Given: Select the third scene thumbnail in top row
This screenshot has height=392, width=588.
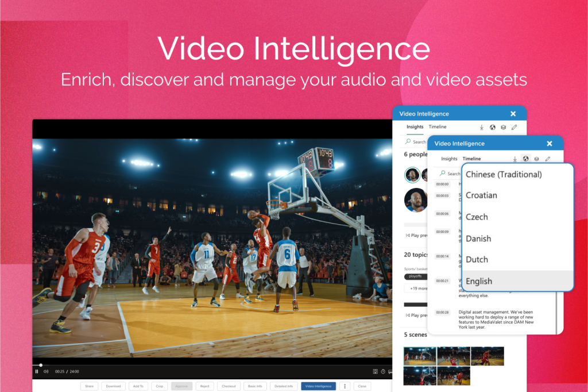Looking at the screenshot, I should (x=487, y=356).
